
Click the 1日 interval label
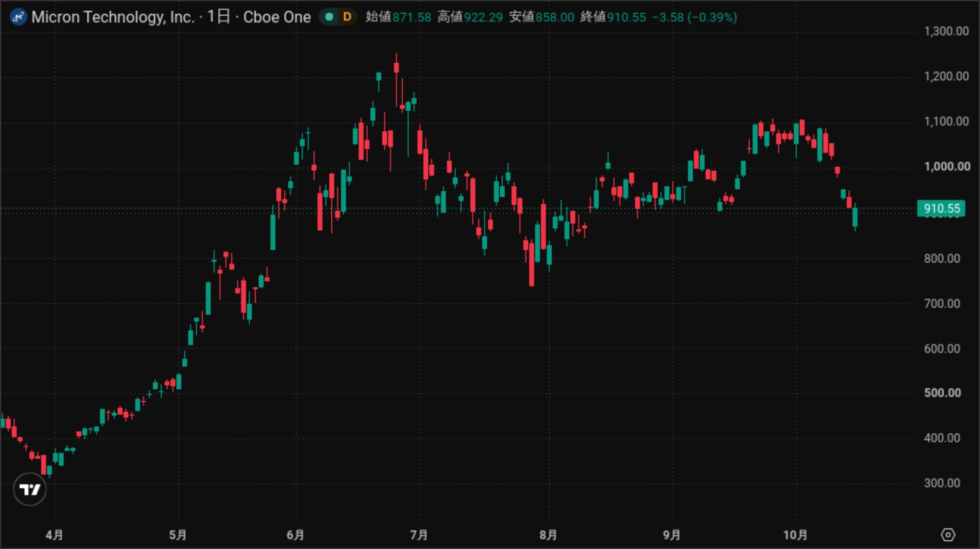(219, 17)
